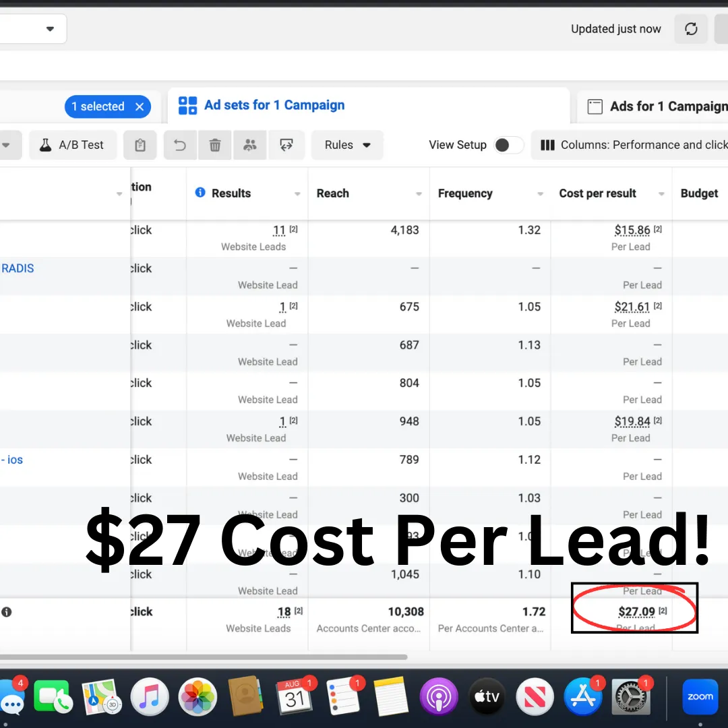
Task: Click the undo arrow icon
Action: [180, 146]
